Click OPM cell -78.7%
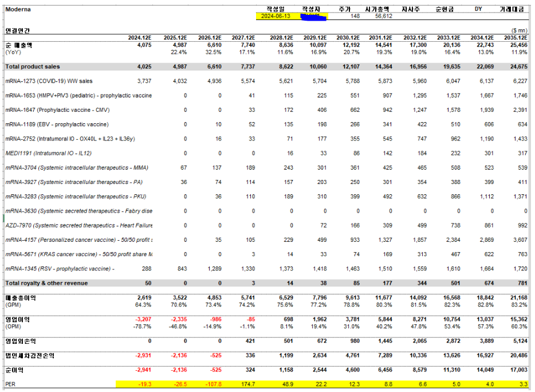The image size is (535, 392). (x=142, y=327)
